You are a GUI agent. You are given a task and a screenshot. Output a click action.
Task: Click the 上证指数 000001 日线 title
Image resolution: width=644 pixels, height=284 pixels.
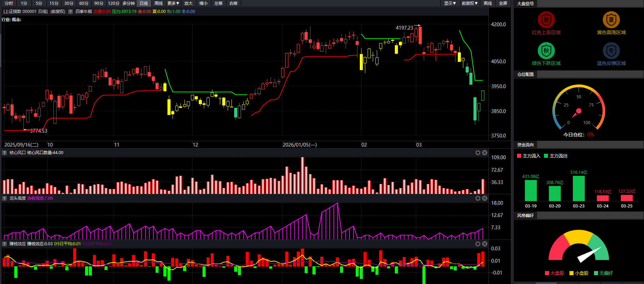[26, 12]
